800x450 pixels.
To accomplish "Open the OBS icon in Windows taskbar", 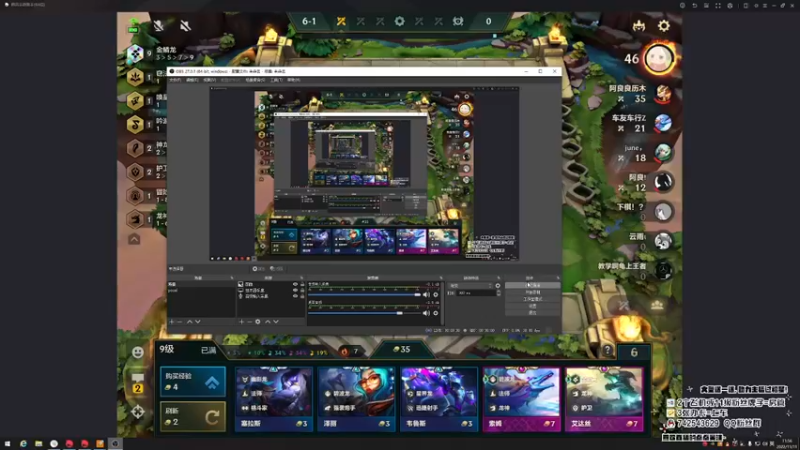I will [x=115, y=444].
